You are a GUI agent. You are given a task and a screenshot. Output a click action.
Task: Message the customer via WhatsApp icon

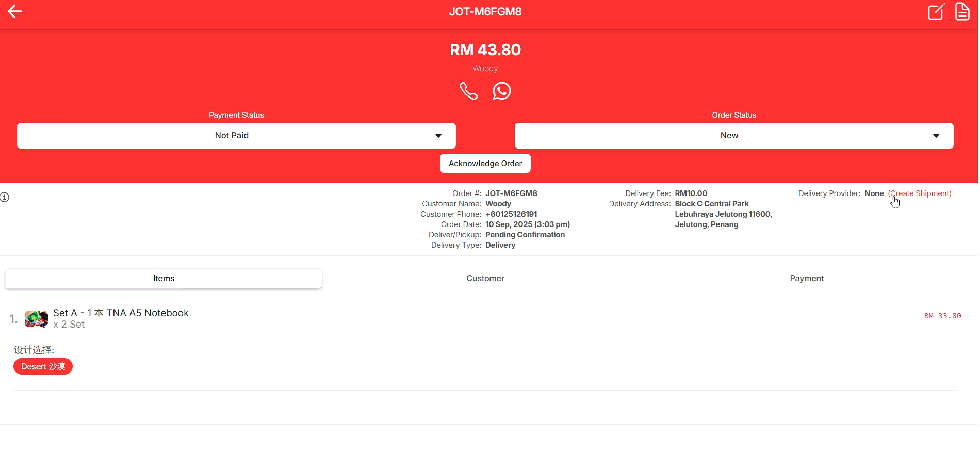[501, 91]
